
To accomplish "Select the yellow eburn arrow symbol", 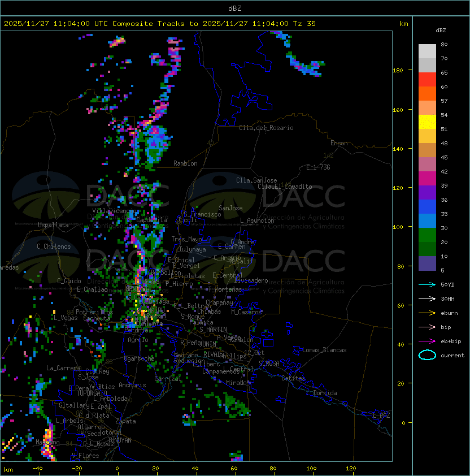I will click(427, 313).
